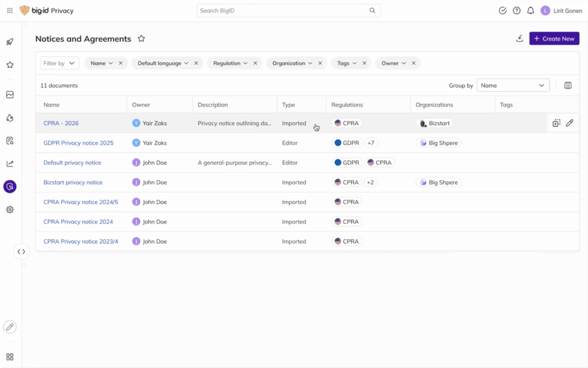This screenshot has height=368, width=588.
Task: Open column settings with the columns icon
Action: pos(567,85)
